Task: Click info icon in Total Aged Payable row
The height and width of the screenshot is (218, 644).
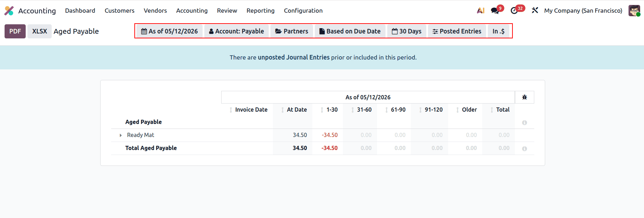Action: click(x=524, y=149)
